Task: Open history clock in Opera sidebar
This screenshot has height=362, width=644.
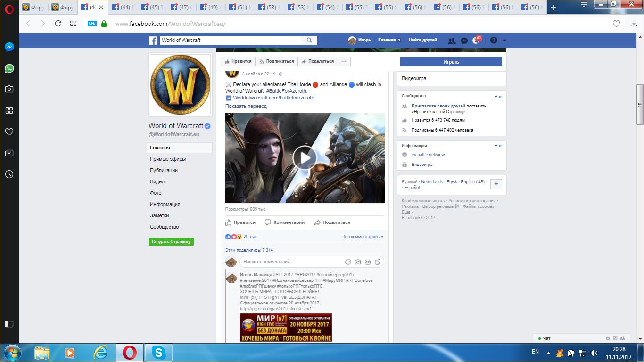Action: click(9, 174)
